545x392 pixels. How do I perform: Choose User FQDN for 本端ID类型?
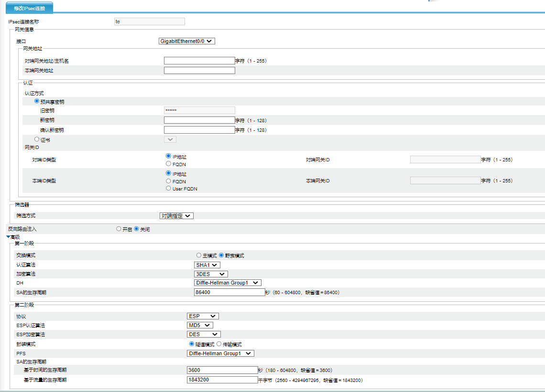[168, 188]
